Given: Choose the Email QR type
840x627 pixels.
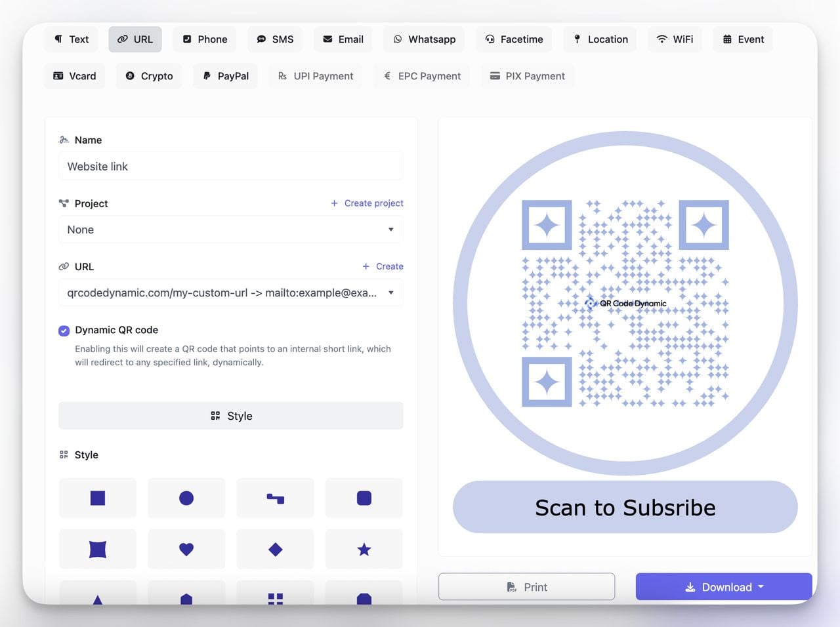Looking at the screenshot, I should point(343,39).
